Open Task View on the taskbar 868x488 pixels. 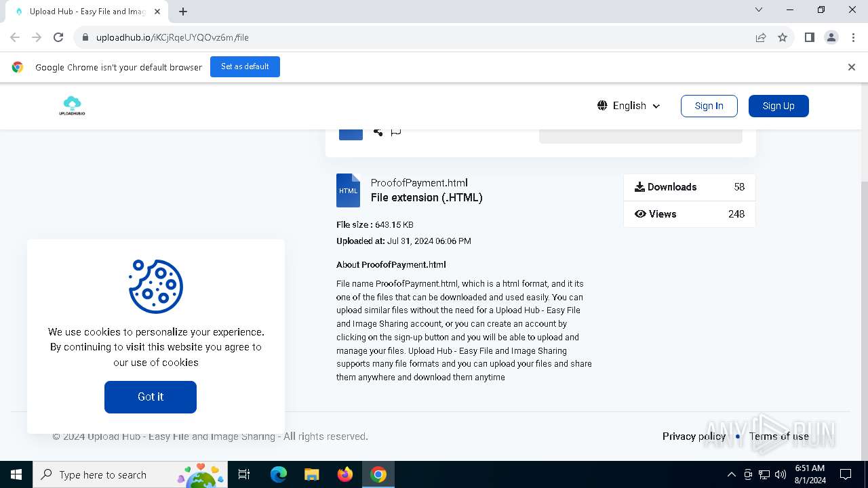point(244,474)
